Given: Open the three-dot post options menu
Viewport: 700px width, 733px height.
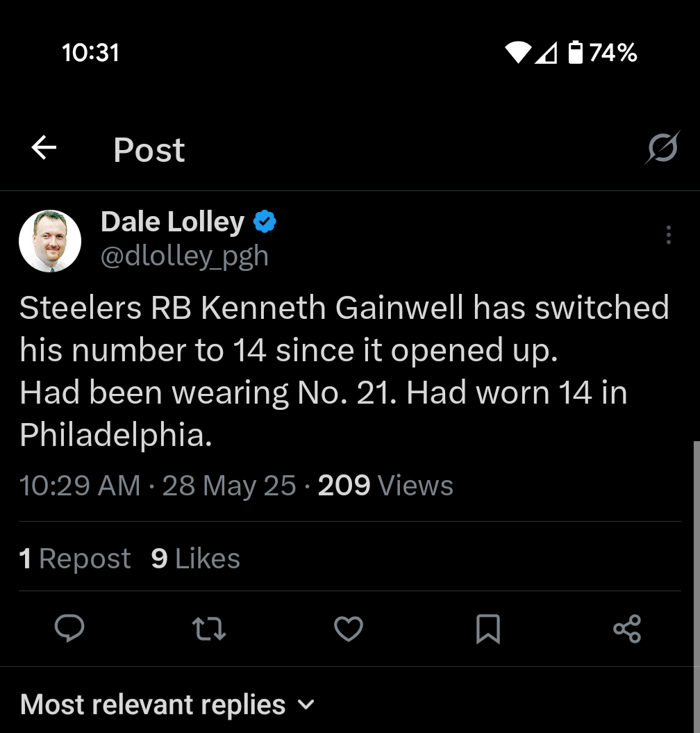Looking at the screenshot, I should click(668, 235).
